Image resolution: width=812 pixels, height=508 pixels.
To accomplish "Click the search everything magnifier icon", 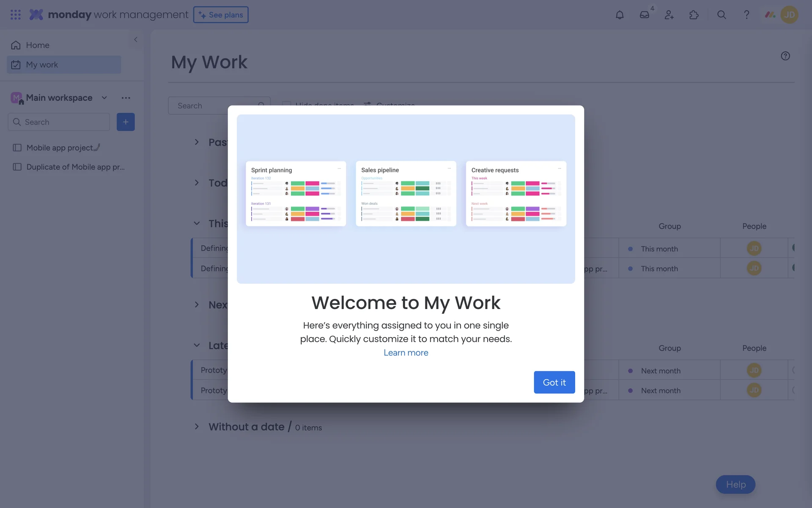I will pos(721,15).
